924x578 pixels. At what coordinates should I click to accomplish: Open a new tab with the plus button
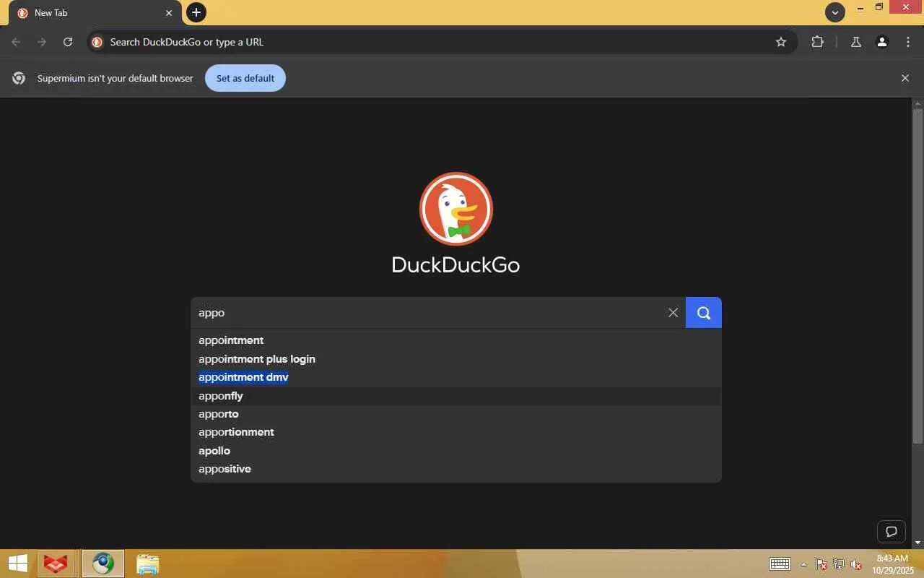[196, 12]
